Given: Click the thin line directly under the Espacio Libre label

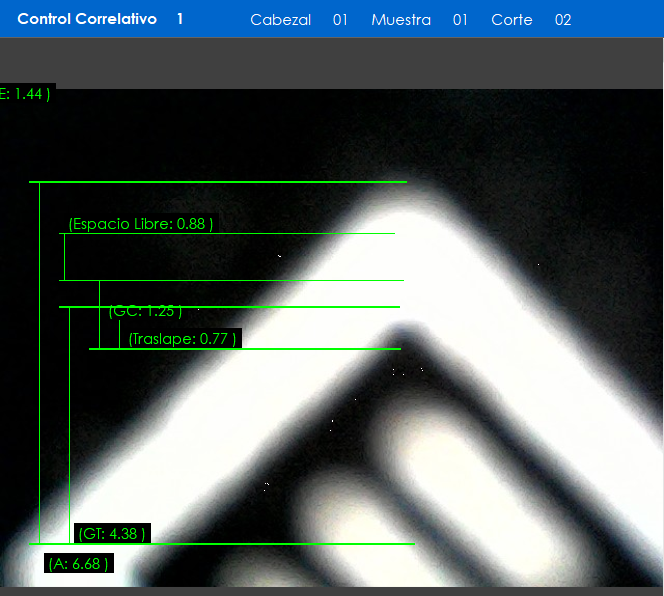Looking at the screenshot, I should [228, 234].
